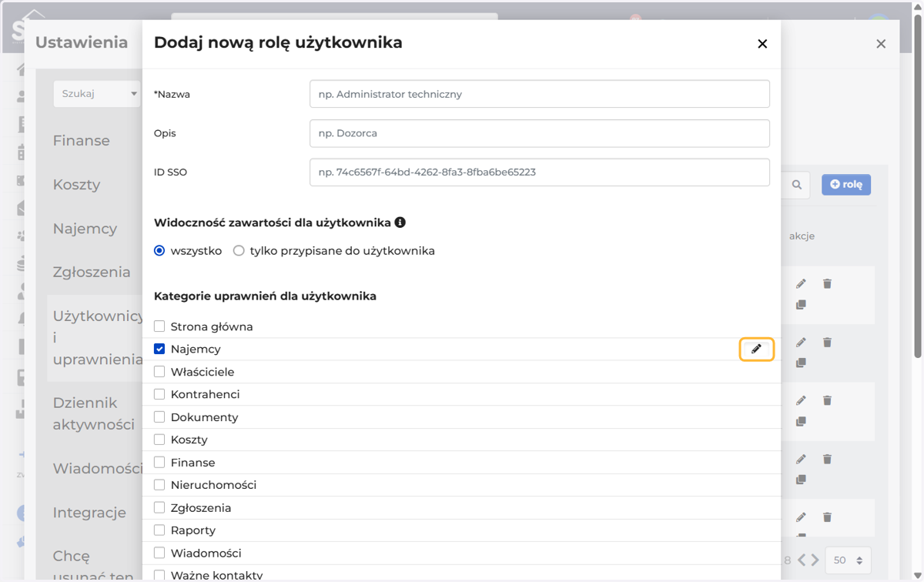The image size is (924, 582).
Task: Click the info icon next to Widoczność zawartości
Action: point(400,222)
